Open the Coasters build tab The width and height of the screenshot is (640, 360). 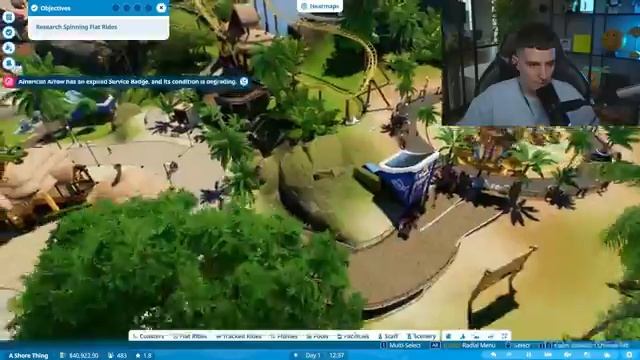(x=148, y=336)
